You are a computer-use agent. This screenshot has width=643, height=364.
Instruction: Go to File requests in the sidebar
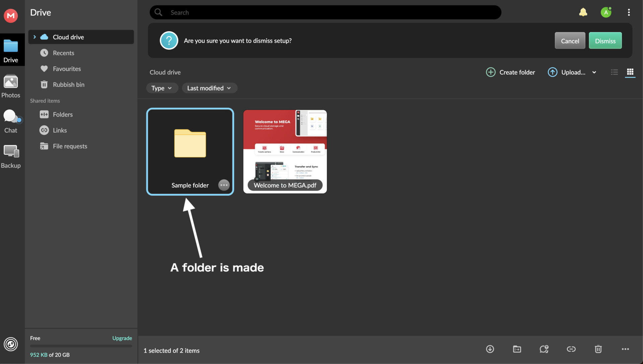click(70, 146)
